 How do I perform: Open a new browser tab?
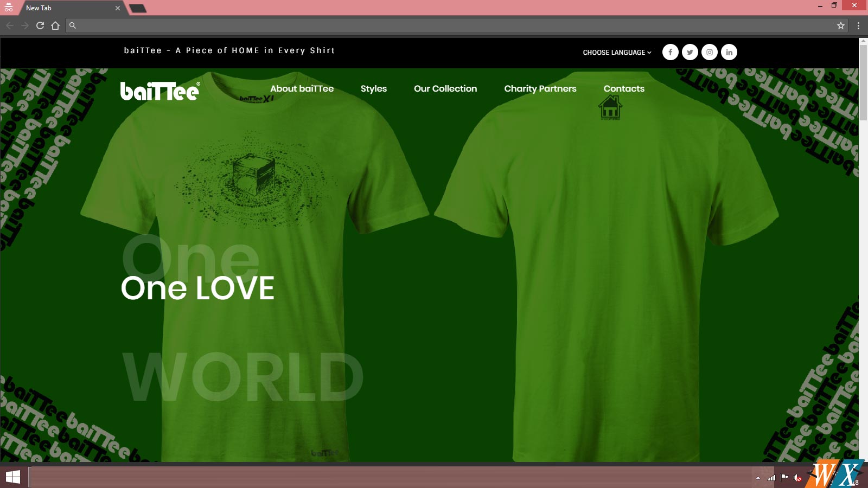coord(138,8)
